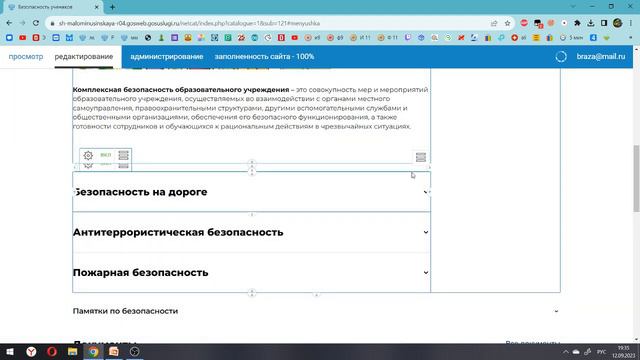
Task: Bookmark this page with star icon
Action: 507,23
